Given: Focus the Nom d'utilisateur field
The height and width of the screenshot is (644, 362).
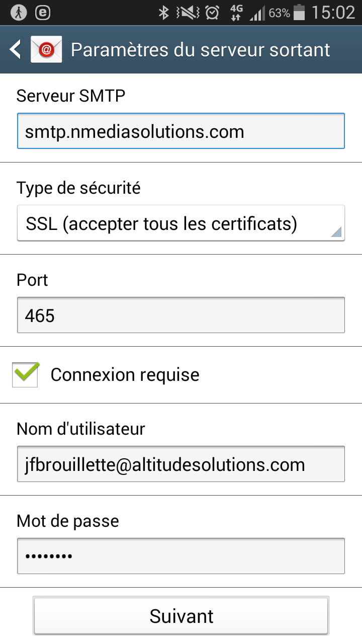Looking at the screenshot, I should [181, 464].
